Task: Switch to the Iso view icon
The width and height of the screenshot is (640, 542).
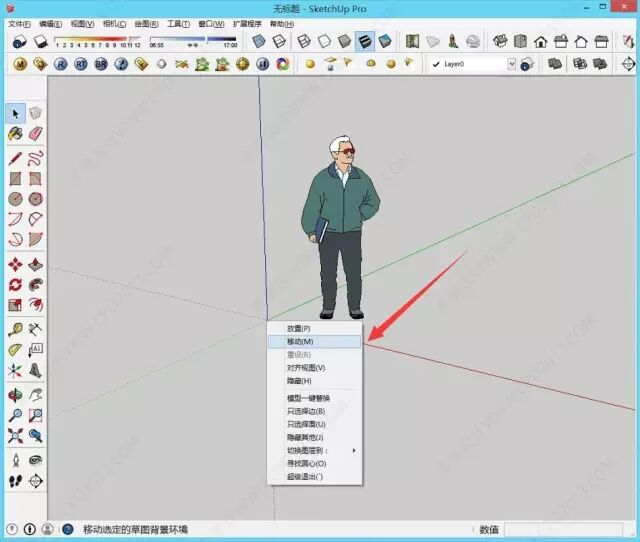Action: tap(500, 41)
